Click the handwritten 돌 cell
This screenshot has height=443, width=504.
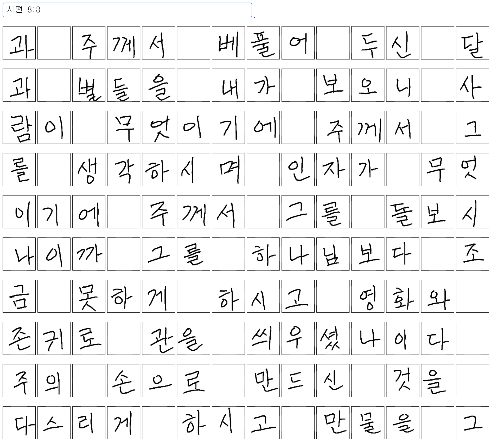pyautogui.click(x=403, y=212)
